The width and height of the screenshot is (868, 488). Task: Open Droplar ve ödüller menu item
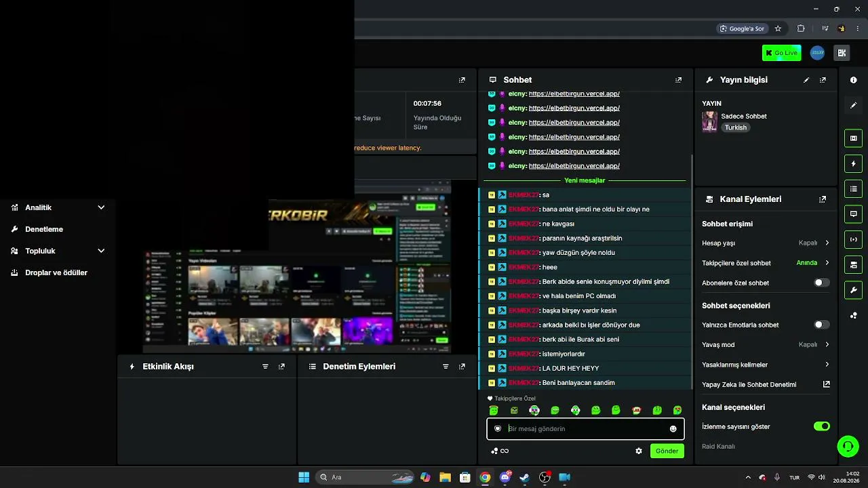[56, 272]
